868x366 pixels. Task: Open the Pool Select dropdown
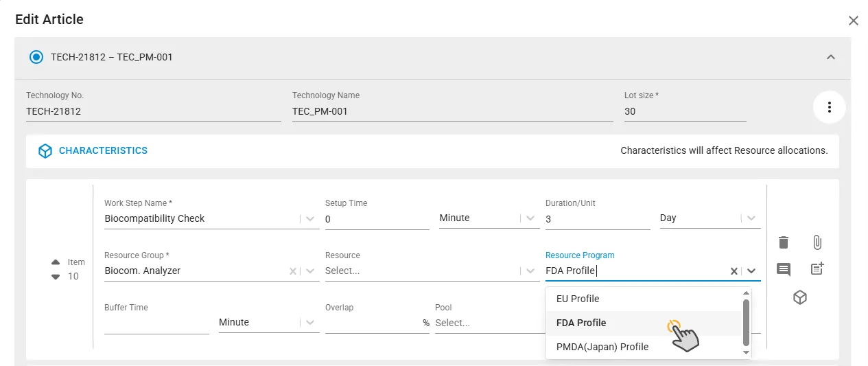point(489,323)
